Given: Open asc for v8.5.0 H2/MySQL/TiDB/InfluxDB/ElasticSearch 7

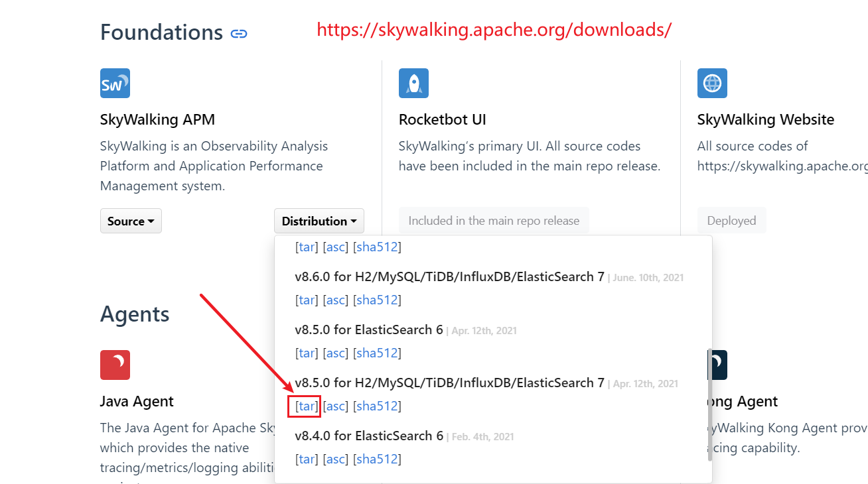Looking at the screenshot, I should 336,406.
